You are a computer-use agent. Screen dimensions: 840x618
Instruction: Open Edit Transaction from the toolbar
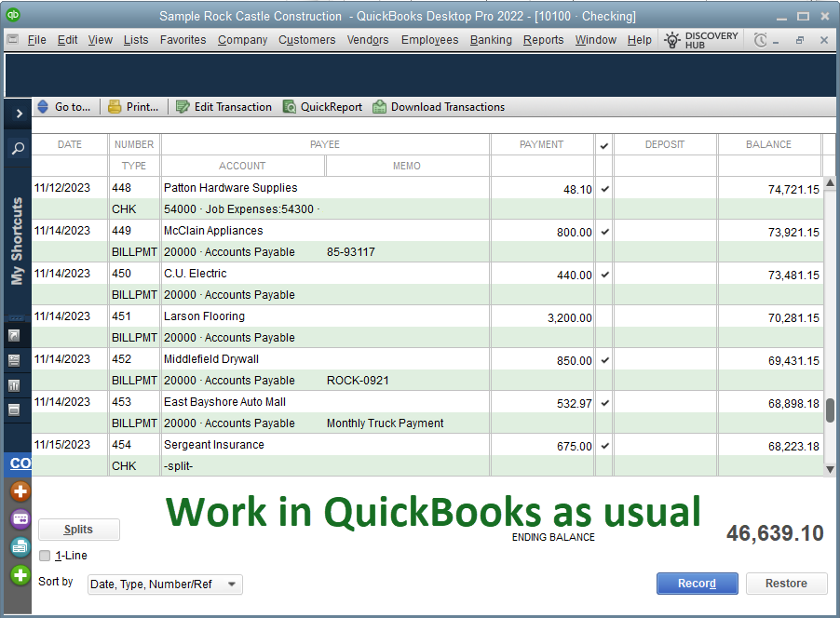tap(183, 107)
